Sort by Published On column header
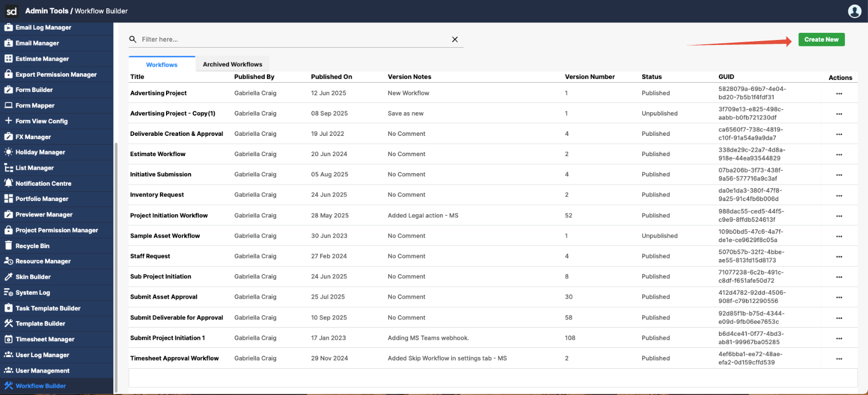 pos(332,77)
